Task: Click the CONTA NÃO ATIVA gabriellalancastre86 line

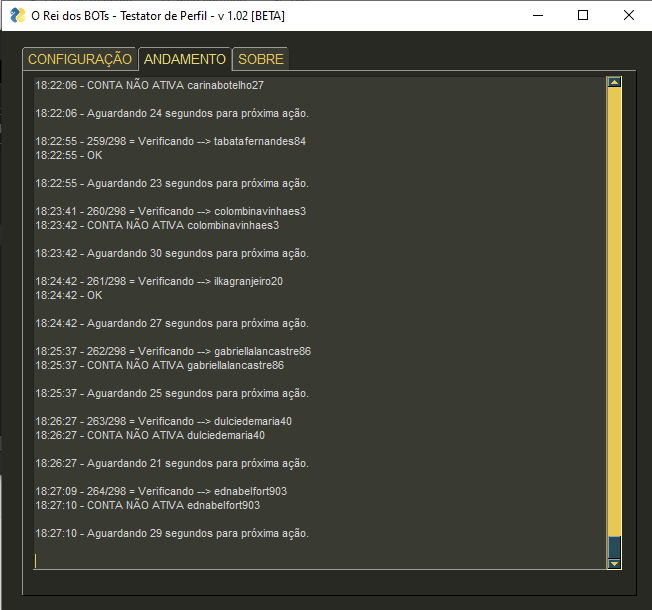Action: [x=160, y=365]
